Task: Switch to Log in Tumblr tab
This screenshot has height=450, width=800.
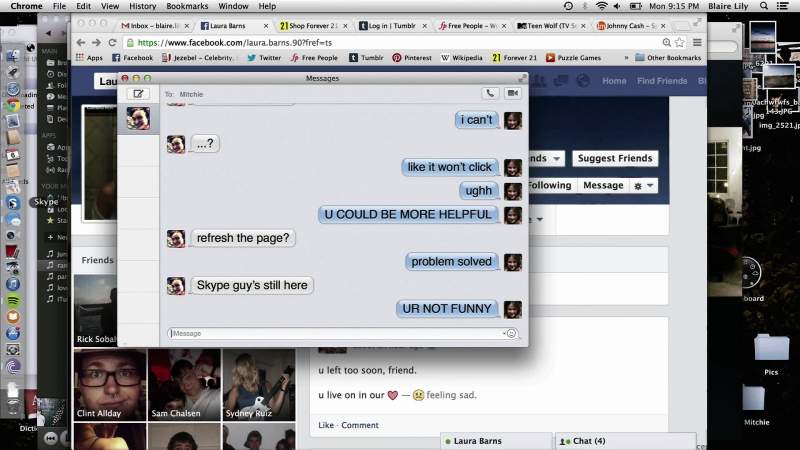Action: [392, 26]
